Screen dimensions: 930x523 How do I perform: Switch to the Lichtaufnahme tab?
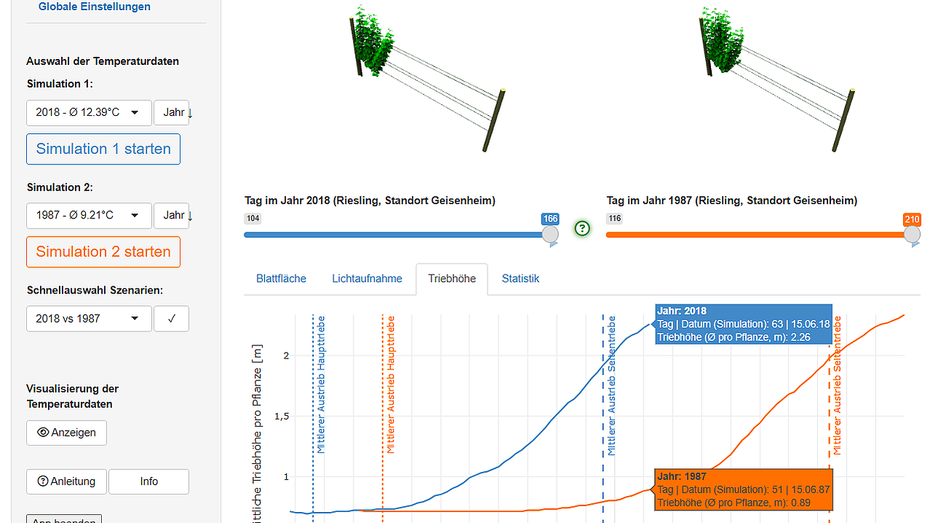tap(367, 279)
